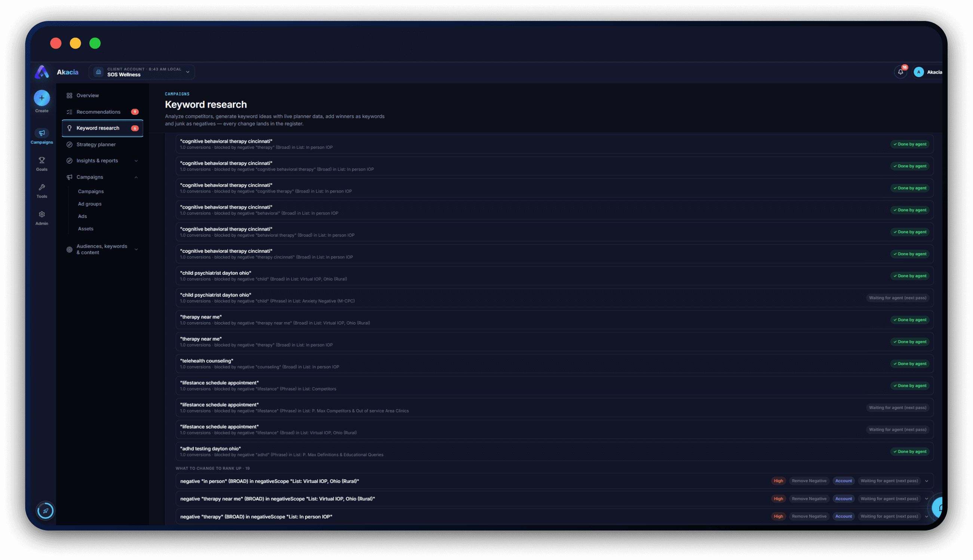Expand the negative "in person" row chevron
This screenshot has height=560, width=973.
[926, 481]
